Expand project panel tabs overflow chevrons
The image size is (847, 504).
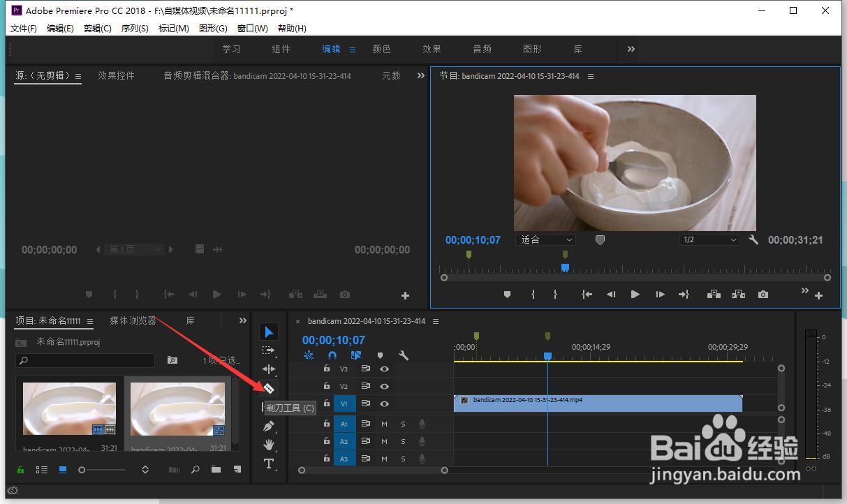[243, 320]
